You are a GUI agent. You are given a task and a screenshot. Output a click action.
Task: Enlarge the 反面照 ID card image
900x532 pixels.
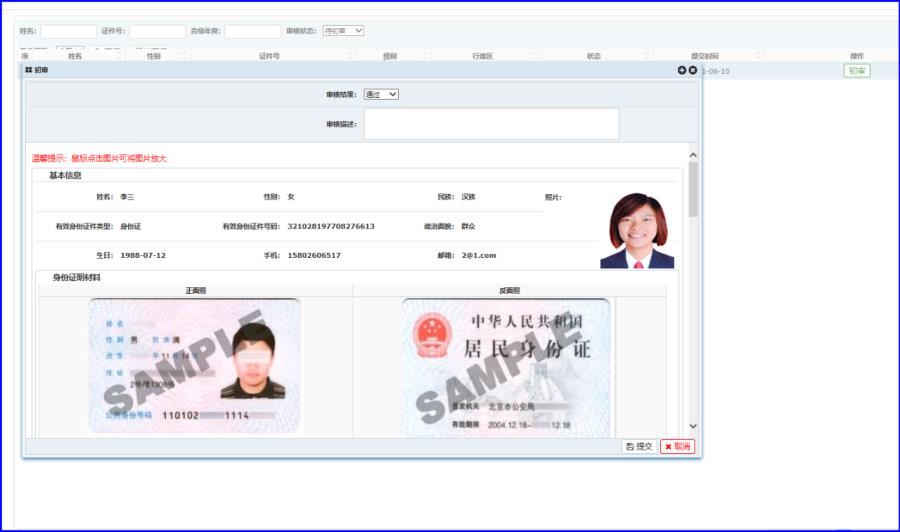pos(505,365)
